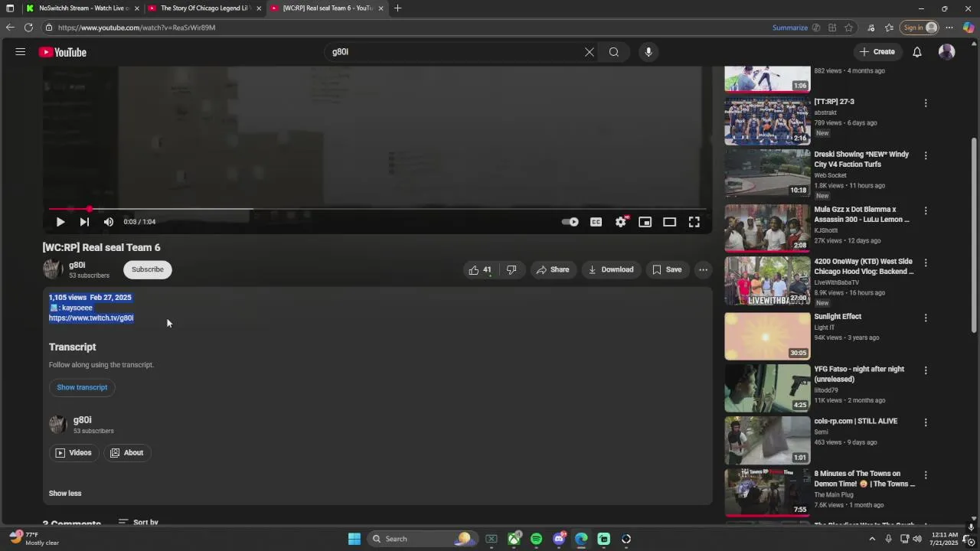Open [TT:RP] 27-3 video thumbnail
Screen dimensions: 980x551
pyautogui.click(x=767, y=120)
